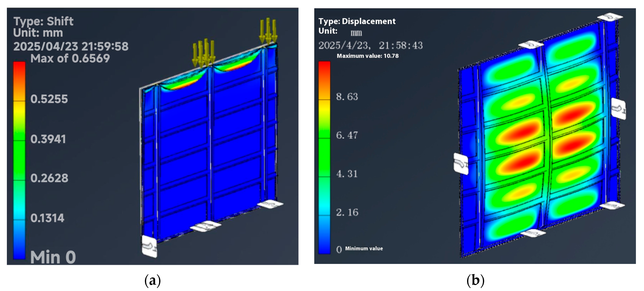Click the 'Type: Displacement' label
Viewport: 644px width, 291px height.
pos(357,21)
